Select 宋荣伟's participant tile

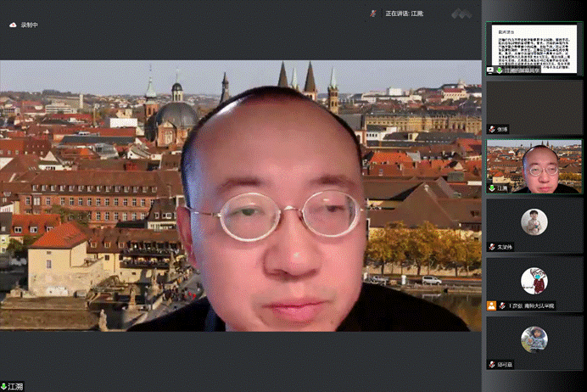pos(534,226)
